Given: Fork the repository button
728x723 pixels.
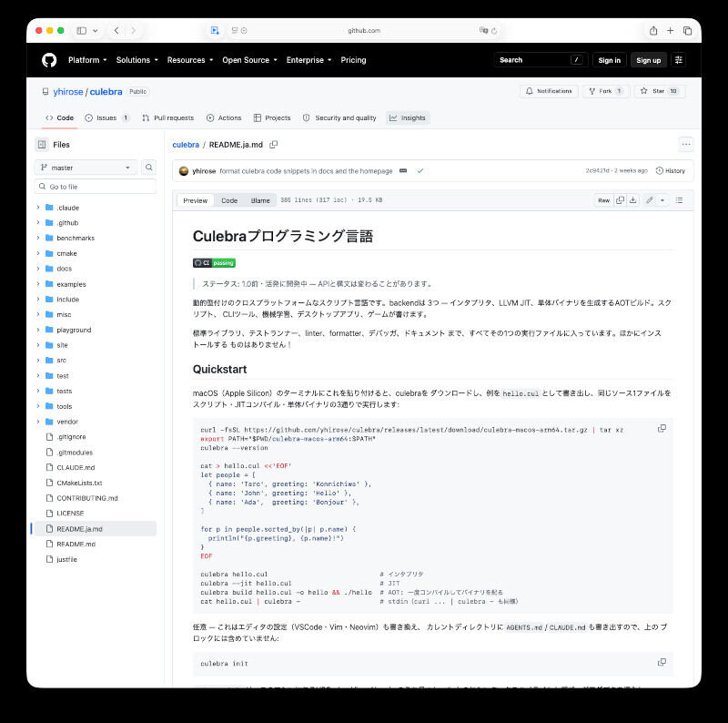Looking at the screenshot, I should click(605, 91).
